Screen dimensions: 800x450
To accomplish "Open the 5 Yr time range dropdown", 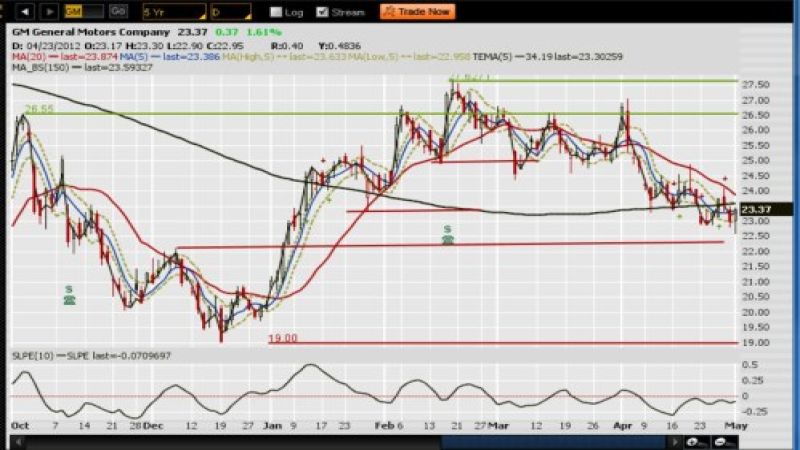I will coord(174,12).
